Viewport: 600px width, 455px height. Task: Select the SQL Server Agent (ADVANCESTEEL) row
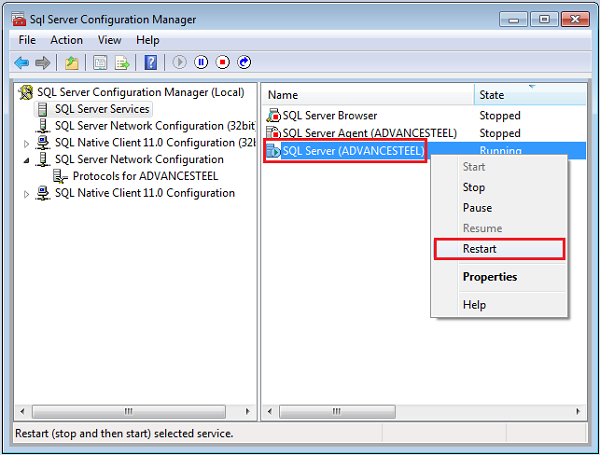click(425, 133)
